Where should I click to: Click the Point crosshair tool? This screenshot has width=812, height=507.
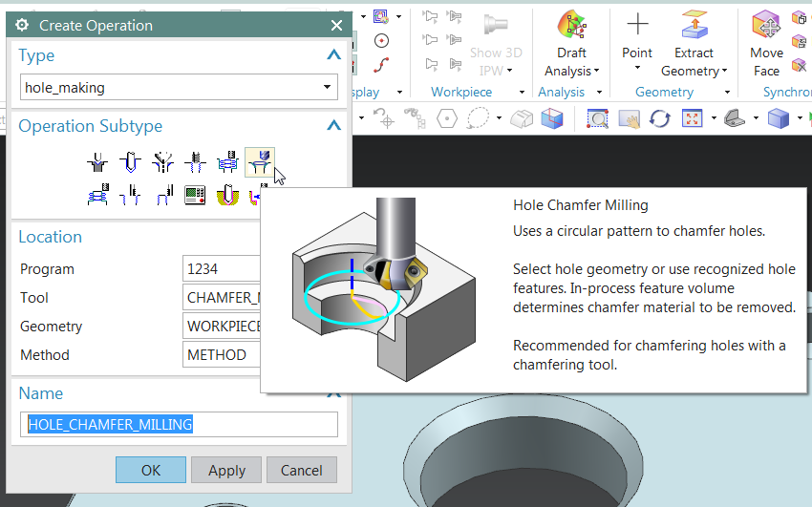point(637,24)
